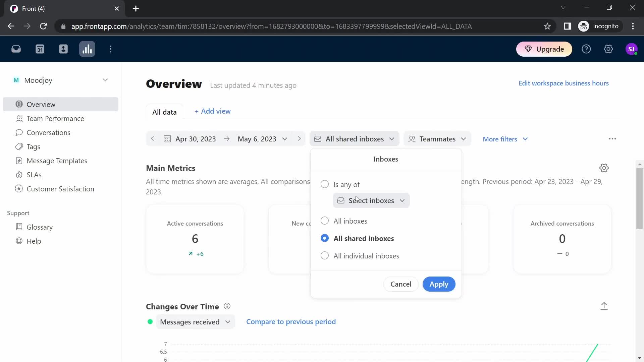Click the Analytics icon in sidebar
The width and height of the screenshot is (644, 362).
[88, 49]
